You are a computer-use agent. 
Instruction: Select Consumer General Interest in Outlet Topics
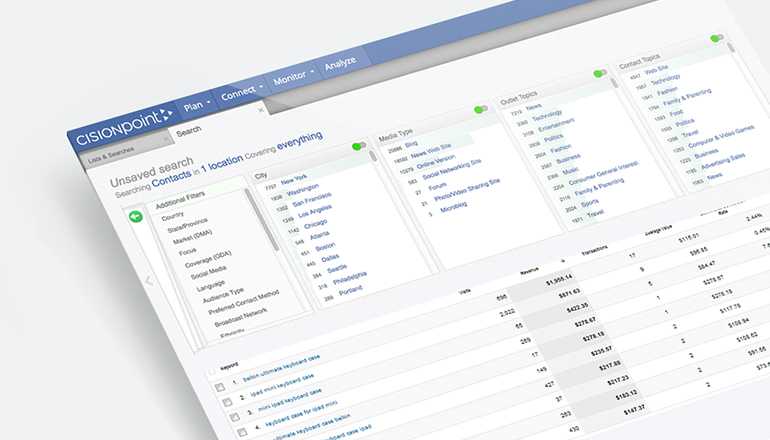pos(604,173)
